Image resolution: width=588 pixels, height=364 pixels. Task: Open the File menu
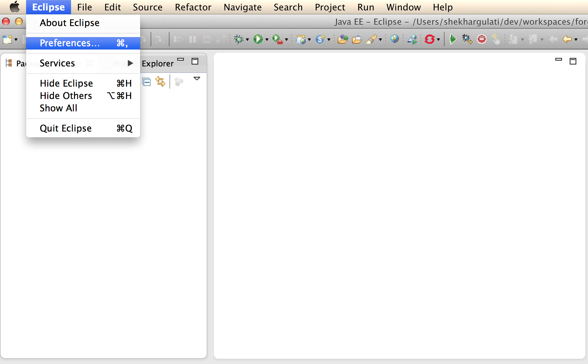point(84,7)
